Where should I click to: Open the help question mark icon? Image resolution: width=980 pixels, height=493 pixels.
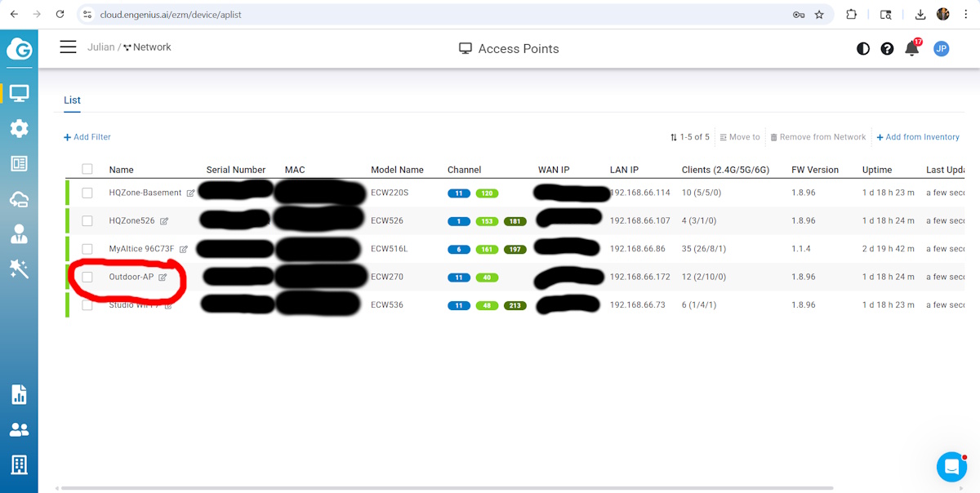(888, 49)
